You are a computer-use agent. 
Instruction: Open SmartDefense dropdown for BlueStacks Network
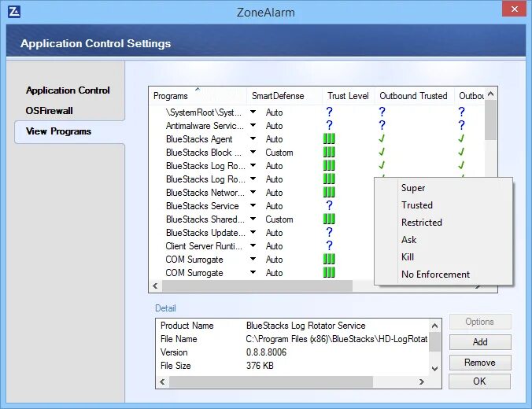point(253,192)
